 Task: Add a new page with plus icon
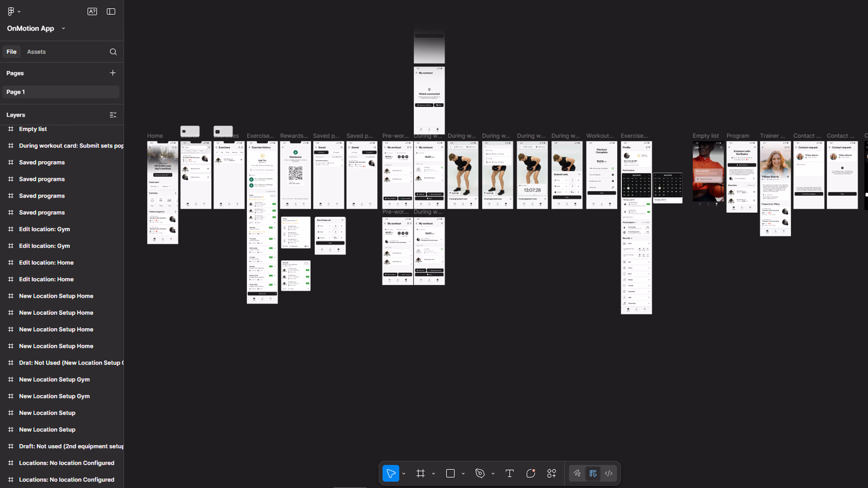coord(113,73)
